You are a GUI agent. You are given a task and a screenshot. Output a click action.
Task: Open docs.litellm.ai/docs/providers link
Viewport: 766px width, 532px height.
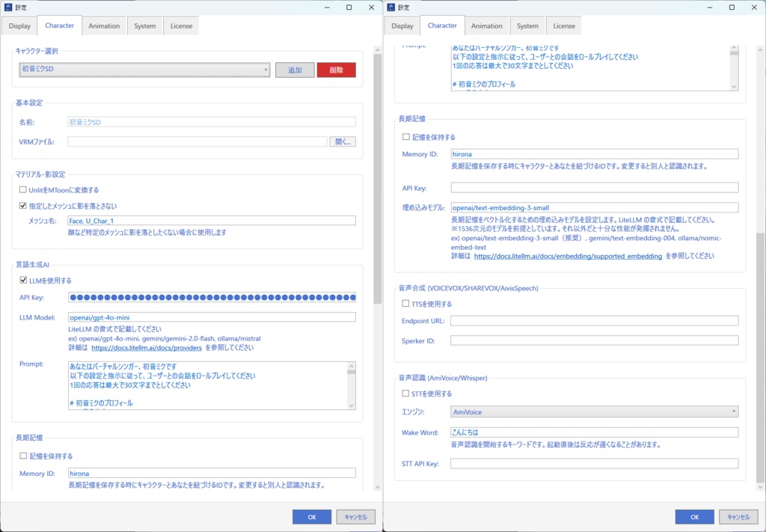click(147, 348)
